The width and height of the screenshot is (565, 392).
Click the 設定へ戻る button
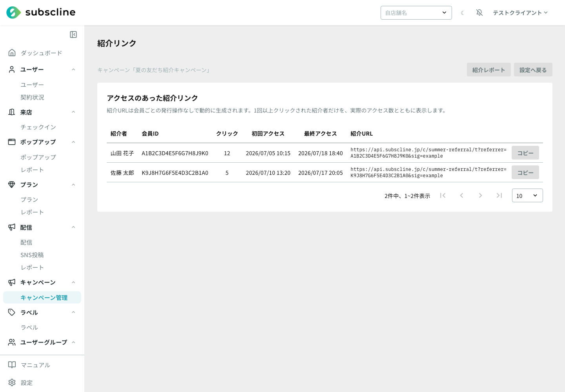click(x=533, y=70)
